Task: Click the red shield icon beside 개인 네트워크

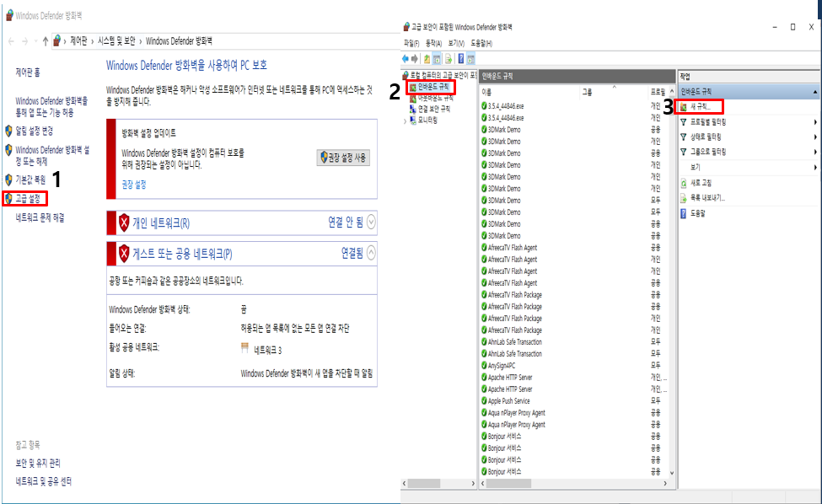Action: tap(124, 223)
